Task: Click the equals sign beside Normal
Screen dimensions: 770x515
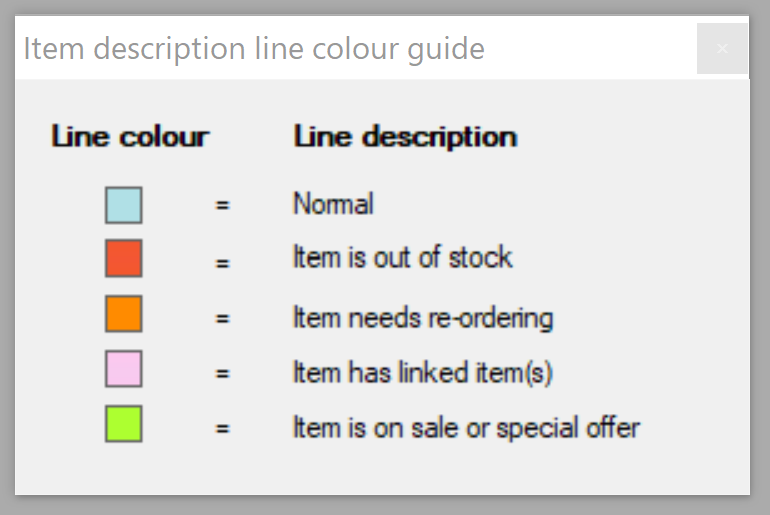Action: (x=222, y=205)
